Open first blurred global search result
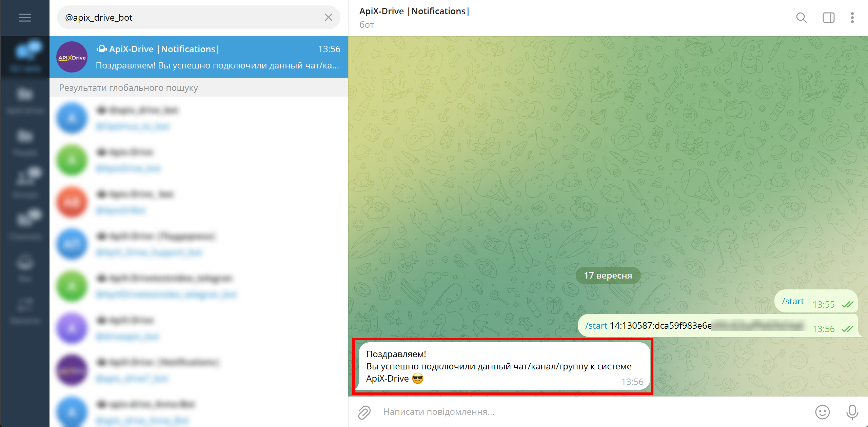The width and height of the screenshot is (868, 427). pos(199,118)
